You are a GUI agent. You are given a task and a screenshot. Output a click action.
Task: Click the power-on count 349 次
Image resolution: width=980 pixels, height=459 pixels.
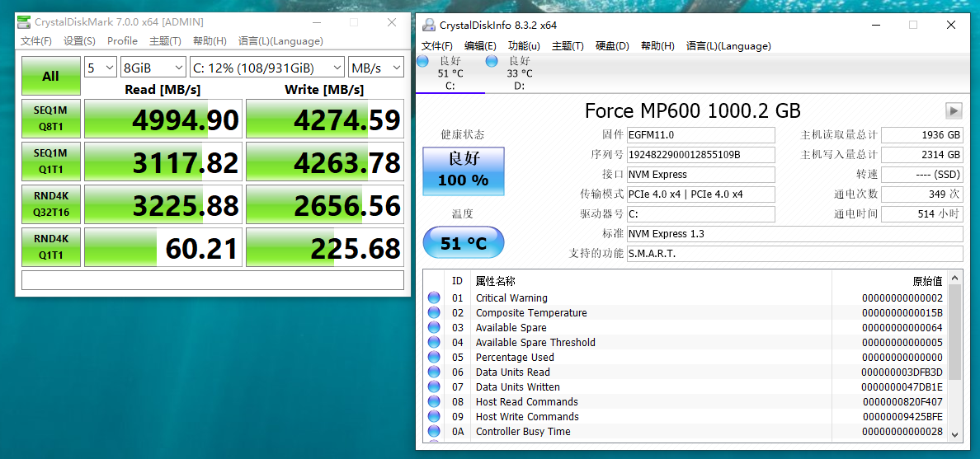(x=922, y=194)
